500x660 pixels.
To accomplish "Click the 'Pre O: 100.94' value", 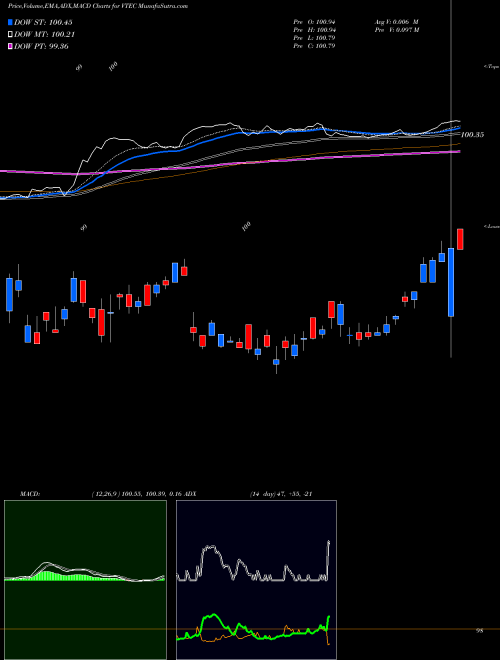I will tap(314, 22).
